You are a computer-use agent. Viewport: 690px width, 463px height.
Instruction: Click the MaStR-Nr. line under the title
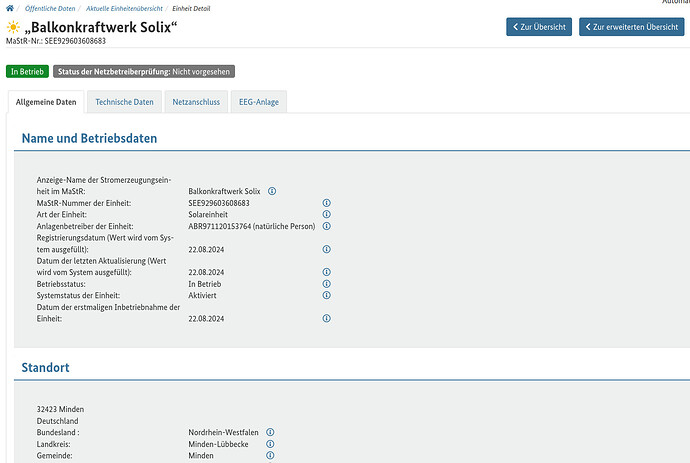(x=56, y=41)
